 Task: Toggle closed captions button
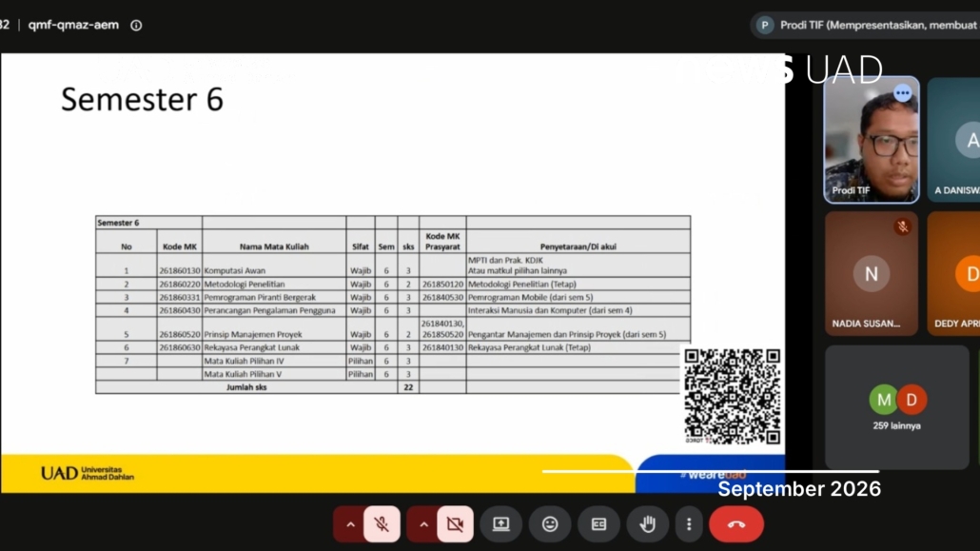point(598,524)
